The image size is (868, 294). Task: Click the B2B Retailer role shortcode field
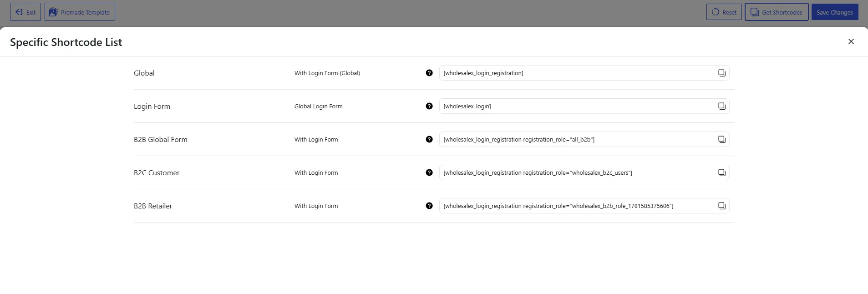point(584,206)
